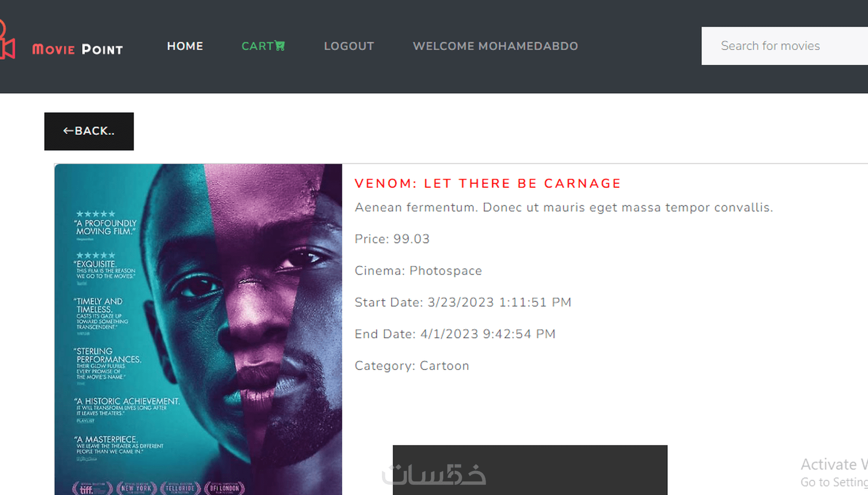
Task: Click the red camera logo icon
Action: click(x=7, y=40)
